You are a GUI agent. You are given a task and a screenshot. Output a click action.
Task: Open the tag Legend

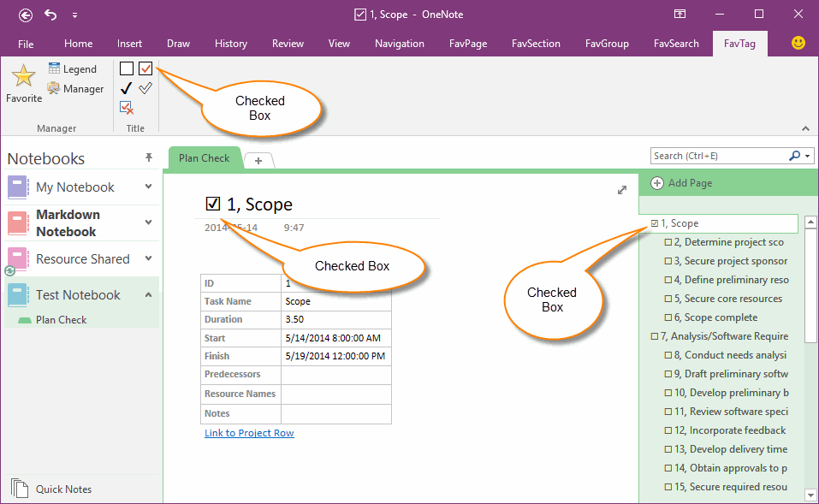click(73, 68)
